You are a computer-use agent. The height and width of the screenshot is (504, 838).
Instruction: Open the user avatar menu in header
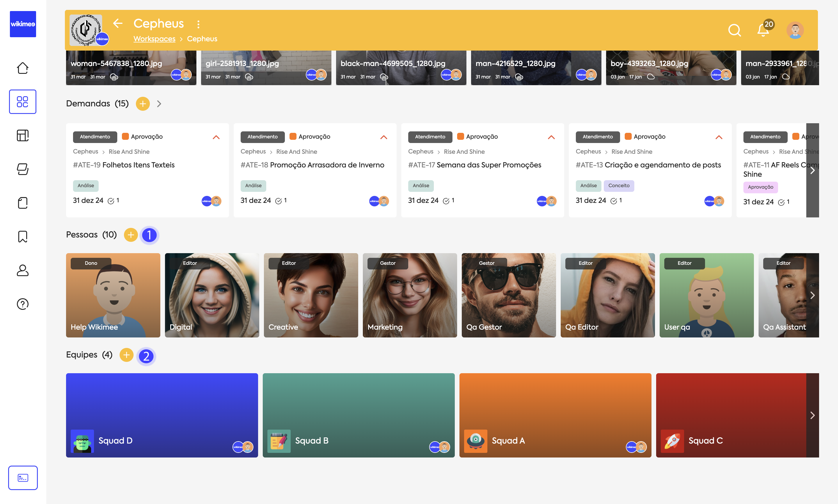795,30
